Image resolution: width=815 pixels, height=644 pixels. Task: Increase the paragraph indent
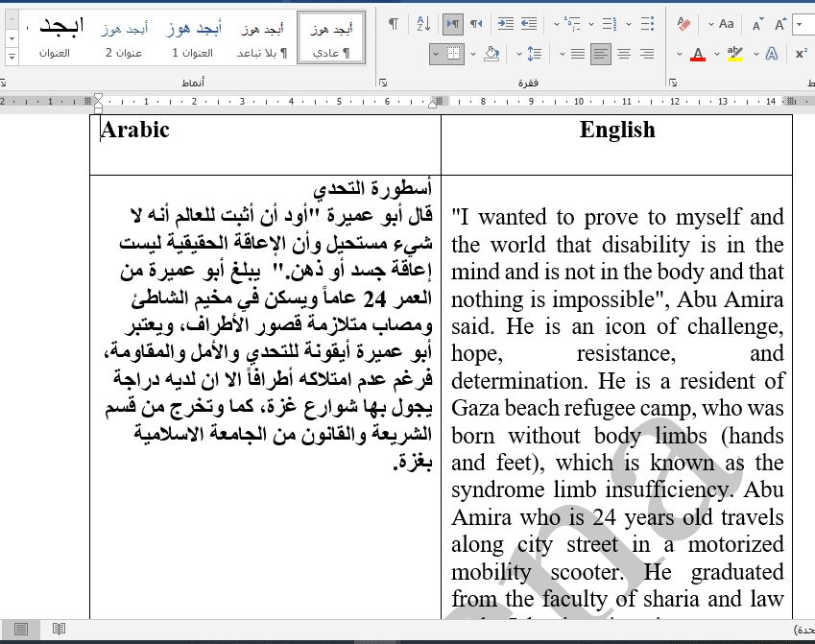coord(506,24)
